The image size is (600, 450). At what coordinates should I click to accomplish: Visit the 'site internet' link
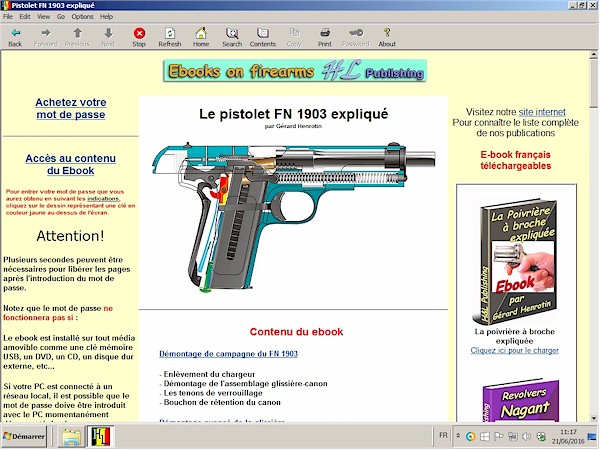pos(542,112)
